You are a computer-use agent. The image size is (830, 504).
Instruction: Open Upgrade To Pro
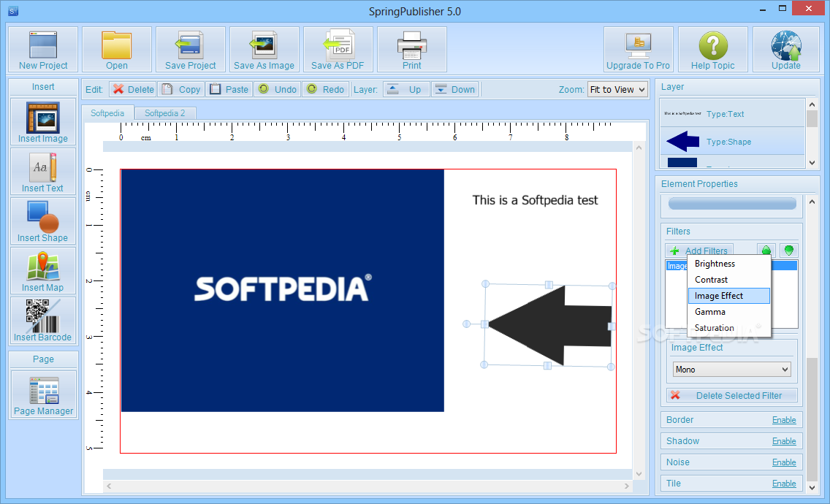click(x=638, y=50)
